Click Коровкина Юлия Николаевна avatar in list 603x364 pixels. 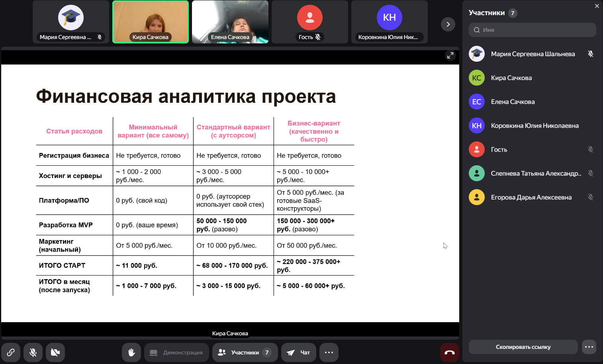pos(477,125)
